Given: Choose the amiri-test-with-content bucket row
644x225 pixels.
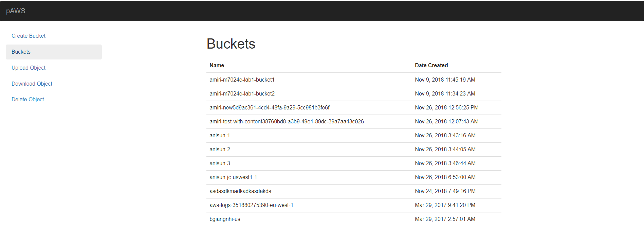Looking at the screenshot, I should click(x=287, y=121).
